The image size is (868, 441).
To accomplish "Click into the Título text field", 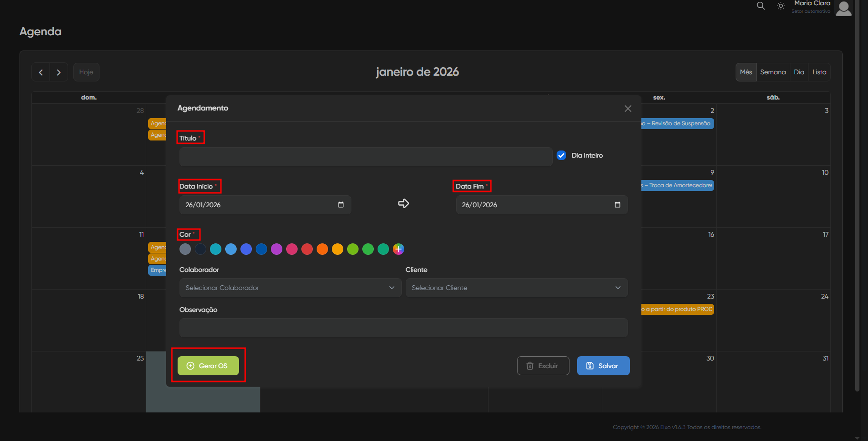I will (x=366, y=157).
